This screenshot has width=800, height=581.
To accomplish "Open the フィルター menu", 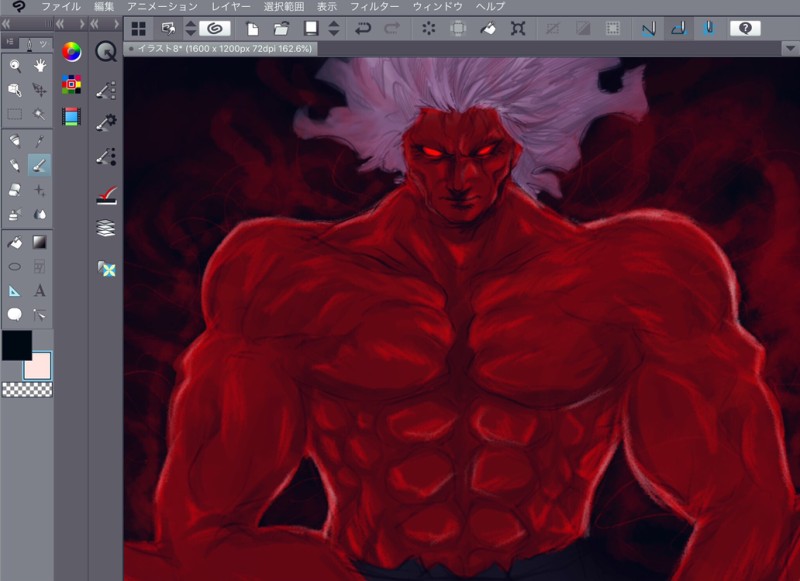I will 374,7.
